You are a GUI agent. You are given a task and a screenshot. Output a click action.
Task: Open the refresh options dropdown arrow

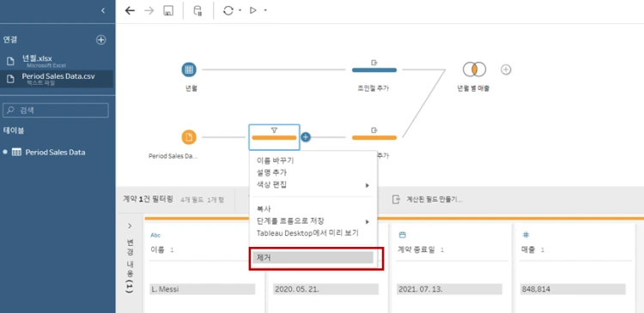240,10
